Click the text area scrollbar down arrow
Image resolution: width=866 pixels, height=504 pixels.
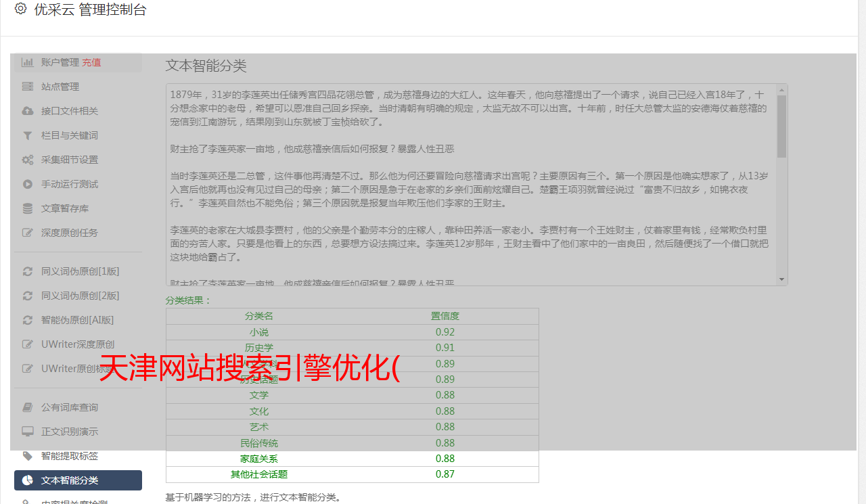pos(782,279)
